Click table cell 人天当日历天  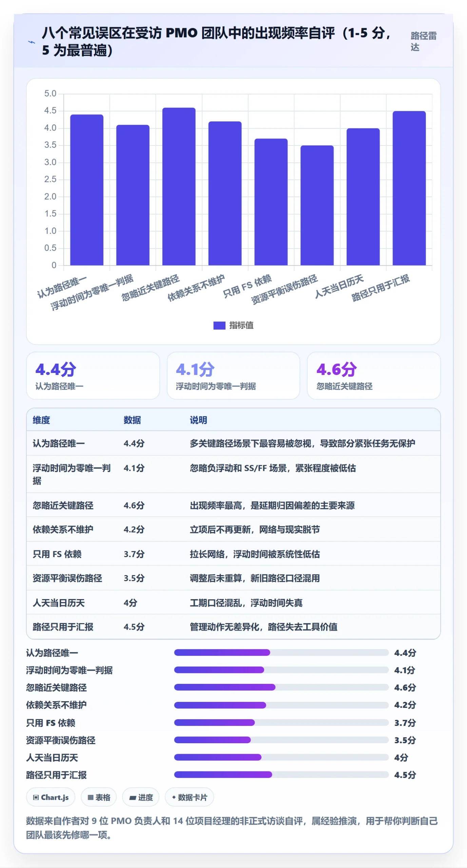click(x=59, y=603)
